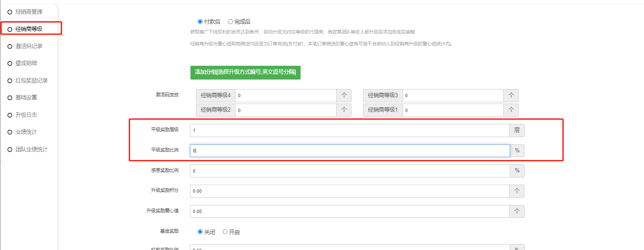Click the 平级奖励比例 percentage field

click(349, 151)
